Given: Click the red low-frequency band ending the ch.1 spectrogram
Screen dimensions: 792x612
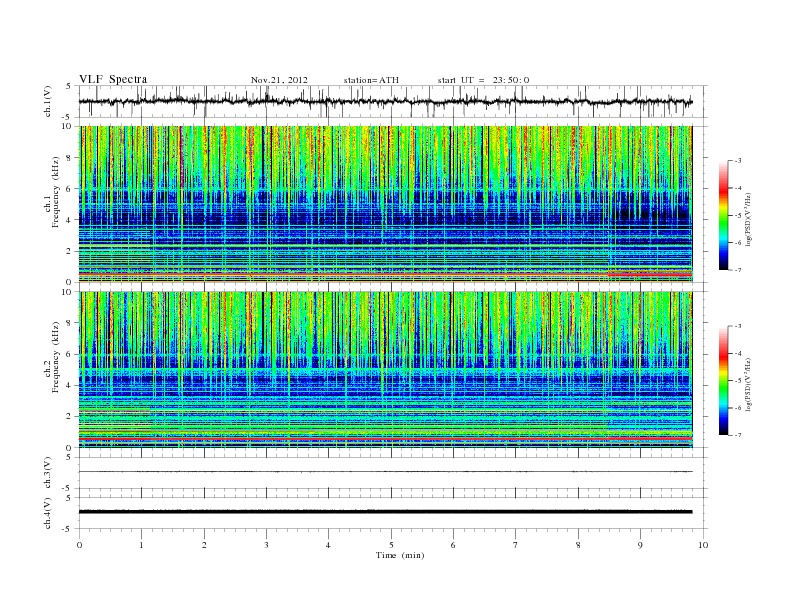Looking at the screenshot, I should tap(650, 274).
